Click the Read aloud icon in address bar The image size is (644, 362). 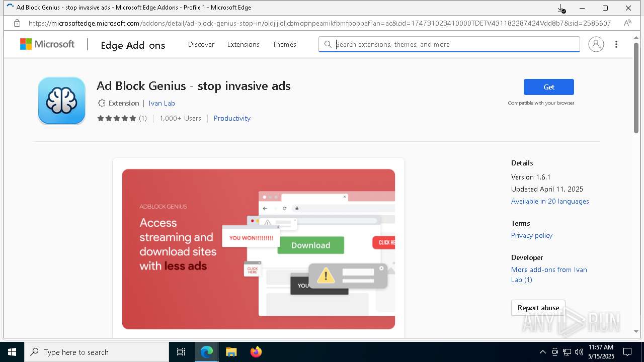click(x=627, y=23)
